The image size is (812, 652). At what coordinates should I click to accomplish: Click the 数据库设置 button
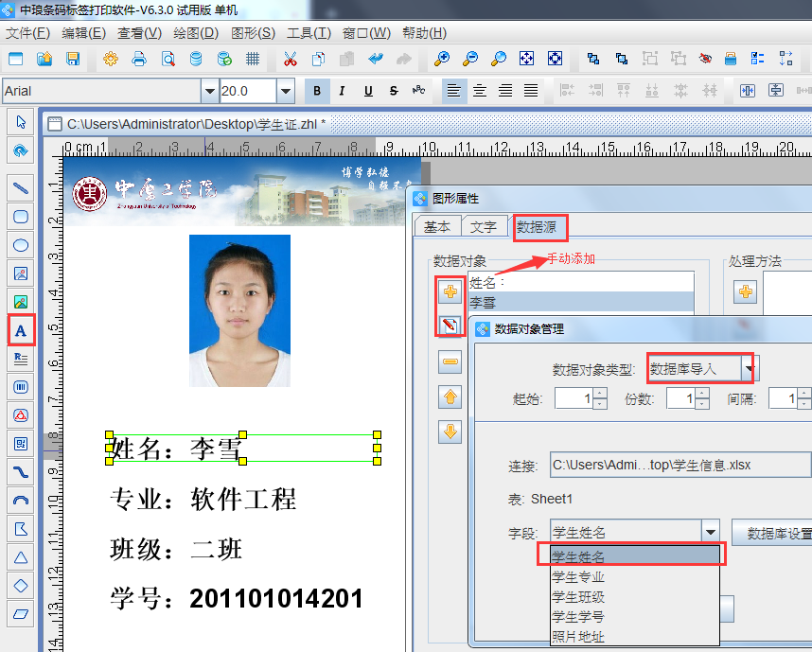click(x=776, y=533)
